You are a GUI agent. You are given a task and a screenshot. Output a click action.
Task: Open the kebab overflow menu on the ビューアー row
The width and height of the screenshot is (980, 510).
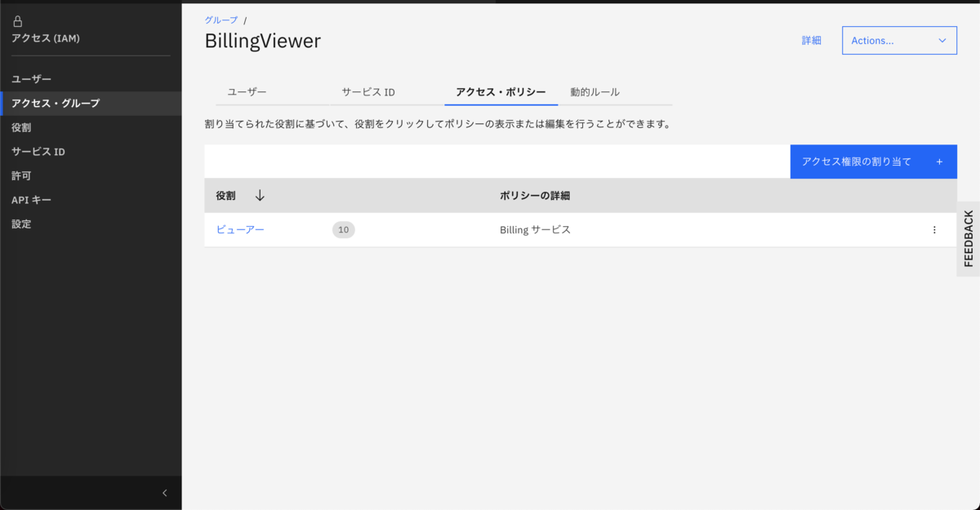pos(934,229)
